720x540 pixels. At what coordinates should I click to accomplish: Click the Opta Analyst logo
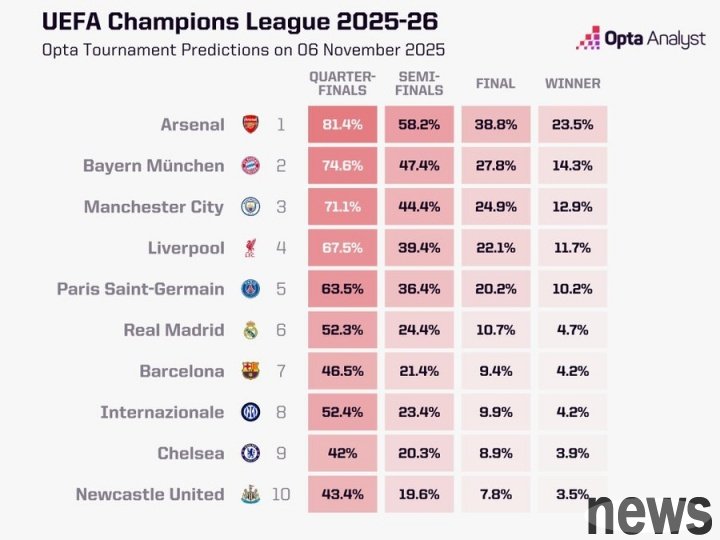[x=640, y=39]
